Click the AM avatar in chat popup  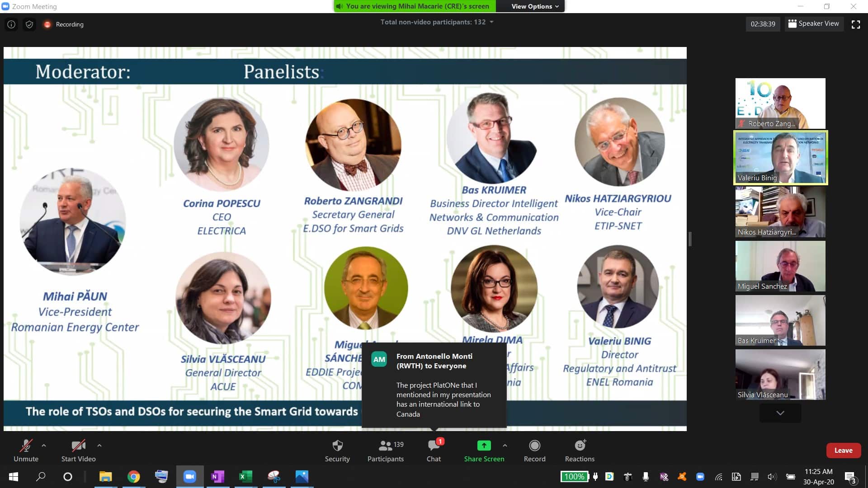click(x=379, y=360)
